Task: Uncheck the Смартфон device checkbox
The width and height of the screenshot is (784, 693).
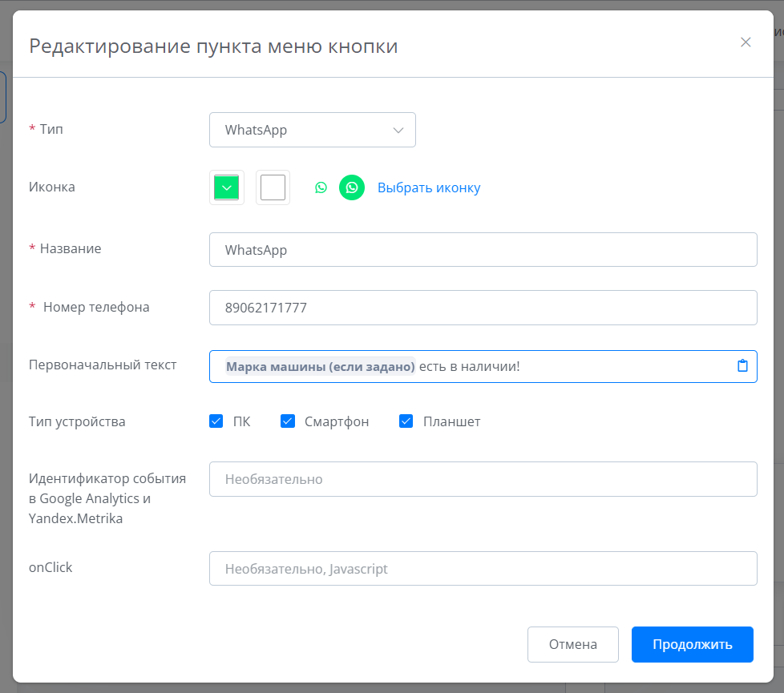Action: [288, 421]
